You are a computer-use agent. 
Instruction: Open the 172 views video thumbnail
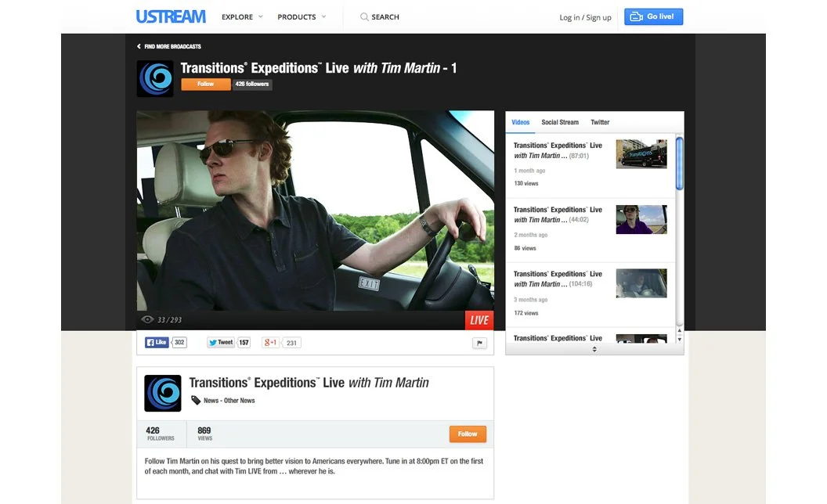point(641,283)
